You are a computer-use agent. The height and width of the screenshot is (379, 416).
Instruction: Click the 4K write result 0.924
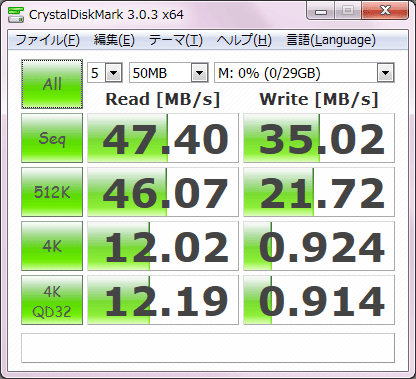tap(319, 246)
